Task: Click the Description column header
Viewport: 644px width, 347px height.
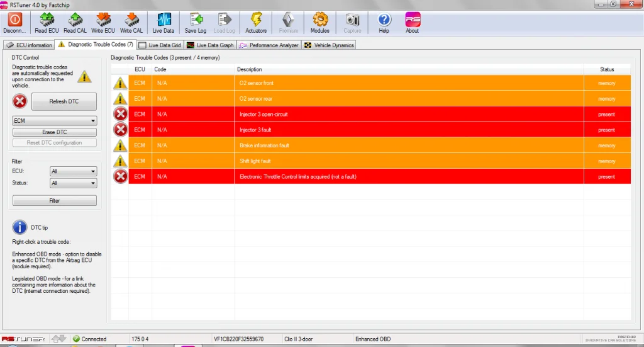Action: tap(409, 69)
